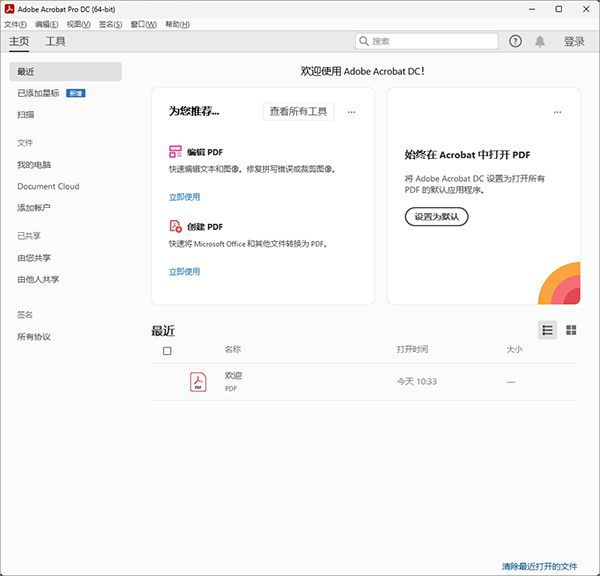This screenshot has height=576, width=600.
Task: Click the 登录 sign-in button
Action: [574, 41]
